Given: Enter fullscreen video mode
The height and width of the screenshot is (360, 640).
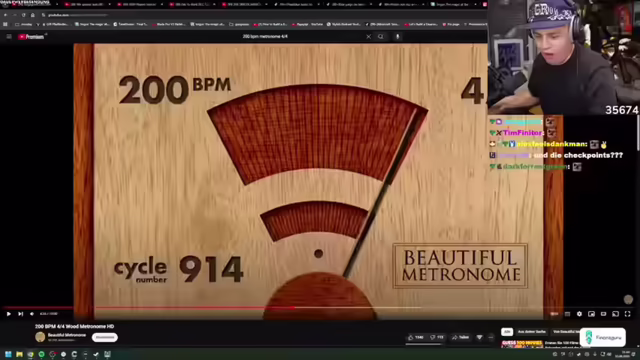Looking at the screenshot, I should [627, 314].
